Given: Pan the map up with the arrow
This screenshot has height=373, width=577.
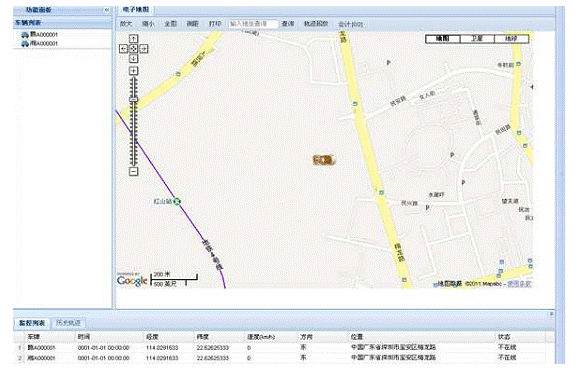Looking at the screenshot, I should tap(134, 39).
